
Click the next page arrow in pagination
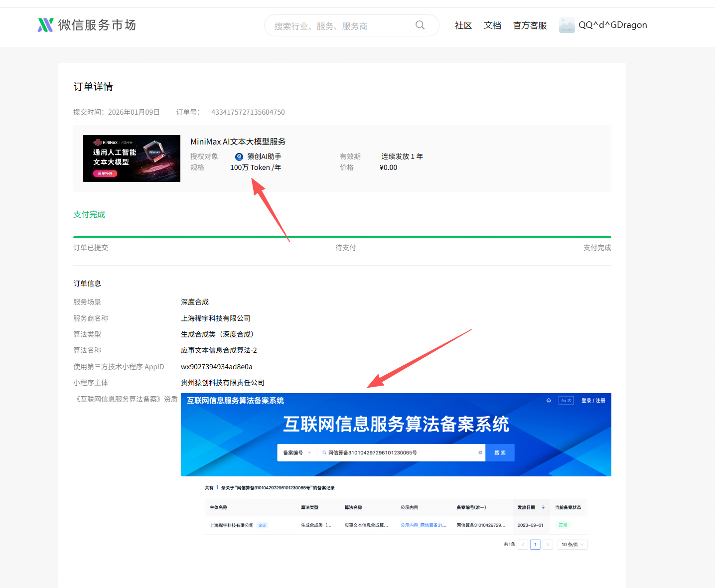pyautogui.click(x=548, y=544)
